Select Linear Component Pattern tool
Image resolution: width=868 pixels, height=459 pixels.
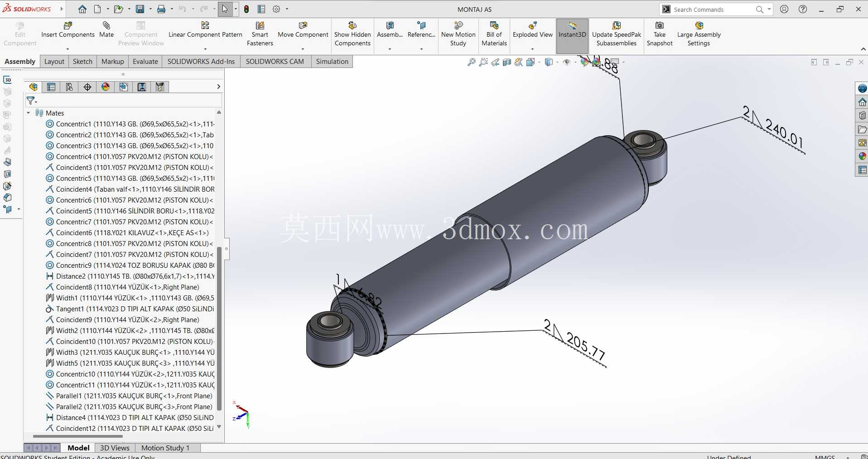pyautogui.click(x=205, y=30)
